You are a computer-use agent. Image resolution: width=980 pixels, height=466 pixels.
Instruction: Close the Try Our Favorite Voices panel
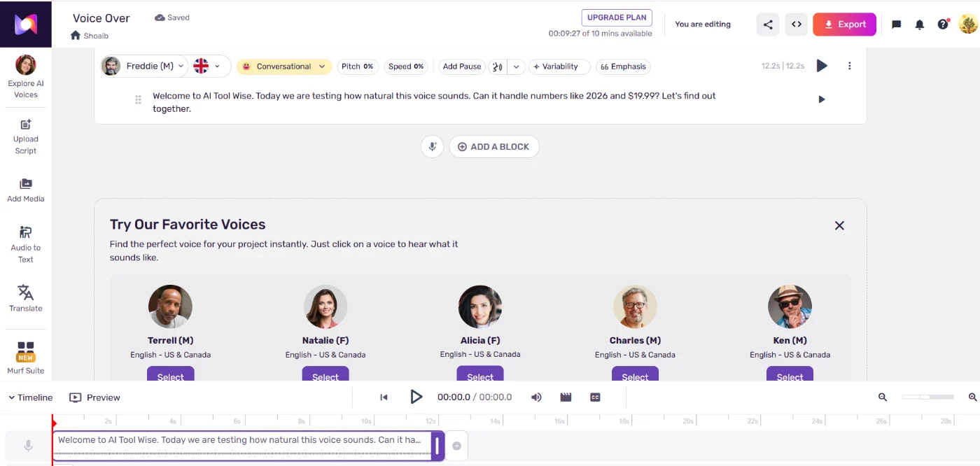coord(839,225)
